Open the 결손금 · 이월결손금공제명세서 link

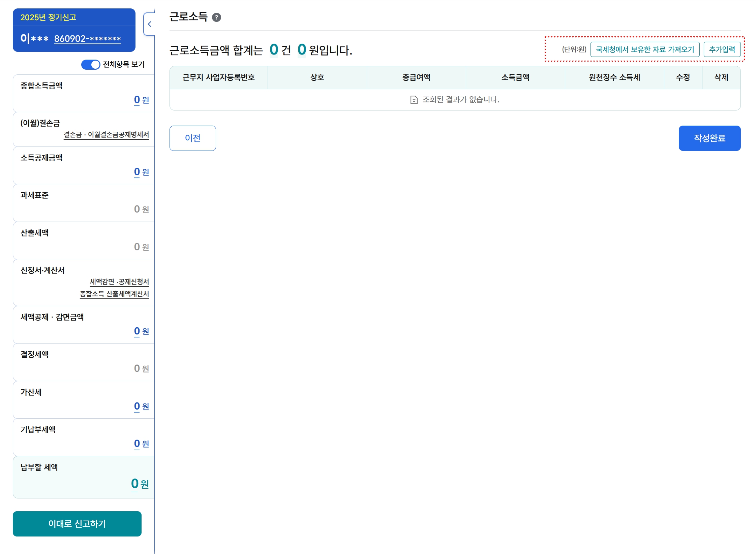coord(106,135)
